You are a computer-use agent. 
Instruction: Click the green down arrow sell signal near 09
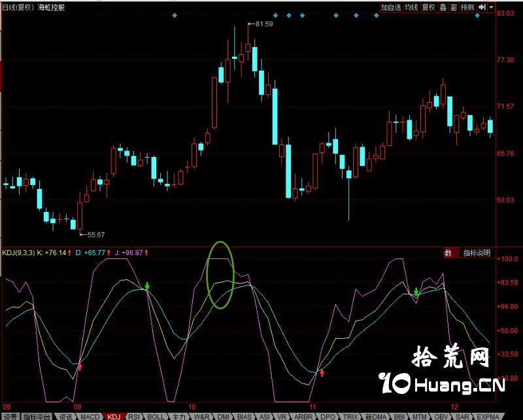pyautogui.click(x=147, y=287)
